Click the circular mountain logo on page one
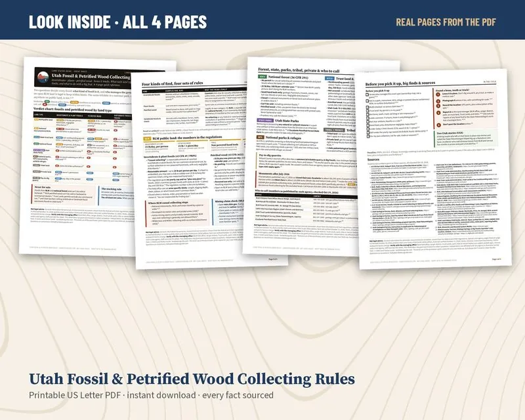The width and height of the screenshot is (525, 420). (43, 77)
